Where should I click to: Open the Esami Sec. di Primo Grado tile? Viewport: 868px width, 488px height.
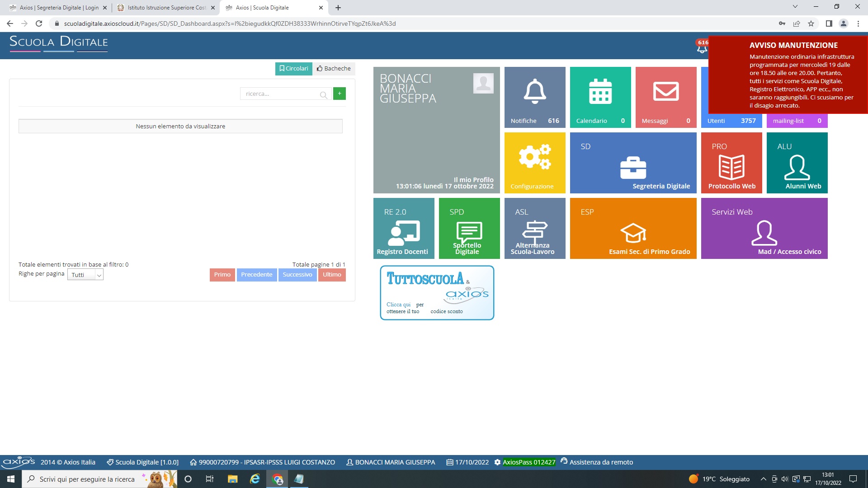coord(633,228)
